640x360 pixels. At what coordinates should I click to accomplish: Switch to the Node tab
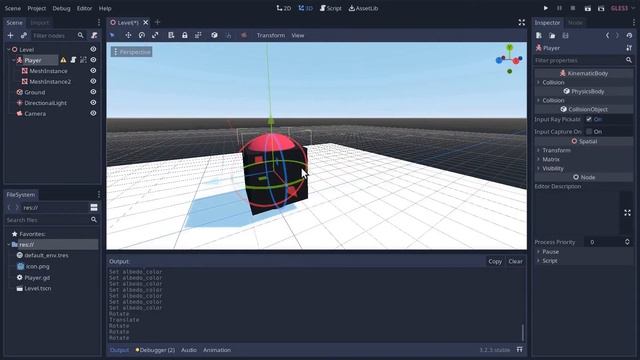575,23
